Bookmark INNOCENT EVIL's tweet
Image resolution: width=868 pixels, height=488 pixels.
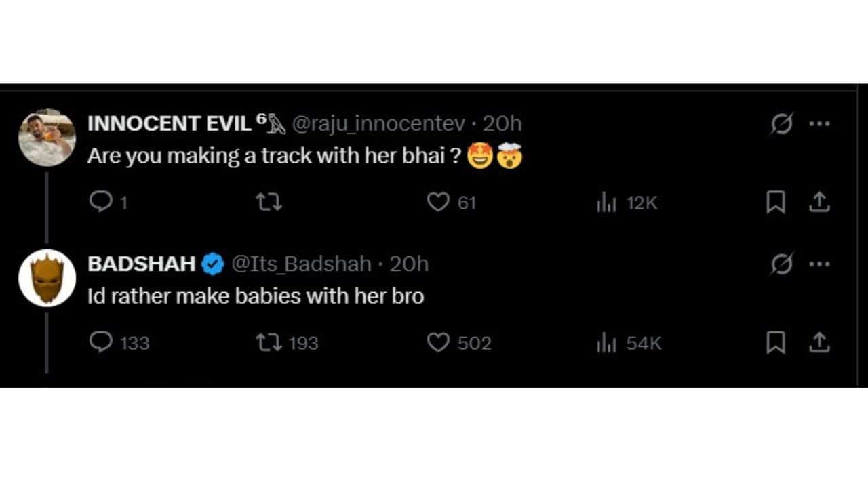click(x=776, y=202)
